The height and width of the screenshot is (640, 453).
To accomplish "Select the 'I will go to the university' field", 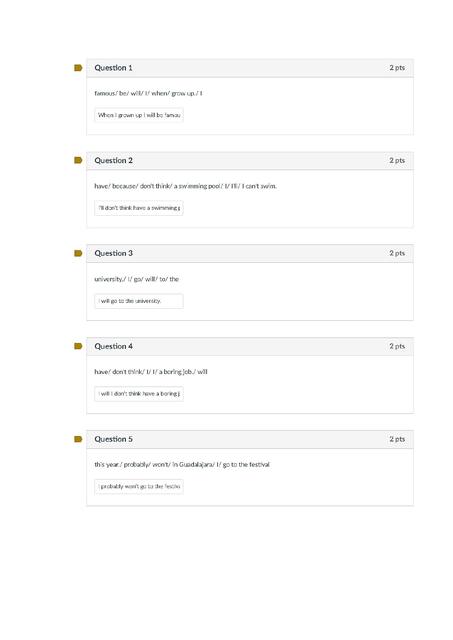I will click(139, 301).
